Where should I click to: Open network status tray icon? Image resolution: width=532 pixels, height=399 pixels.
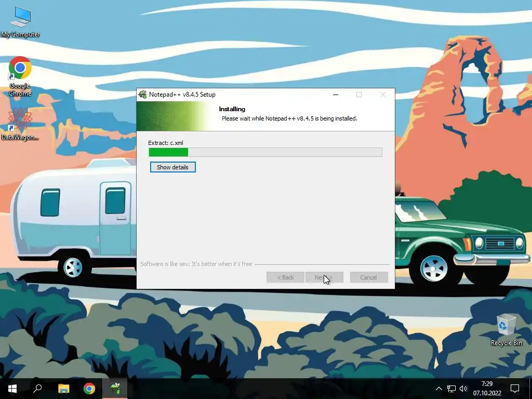[451, 389]
